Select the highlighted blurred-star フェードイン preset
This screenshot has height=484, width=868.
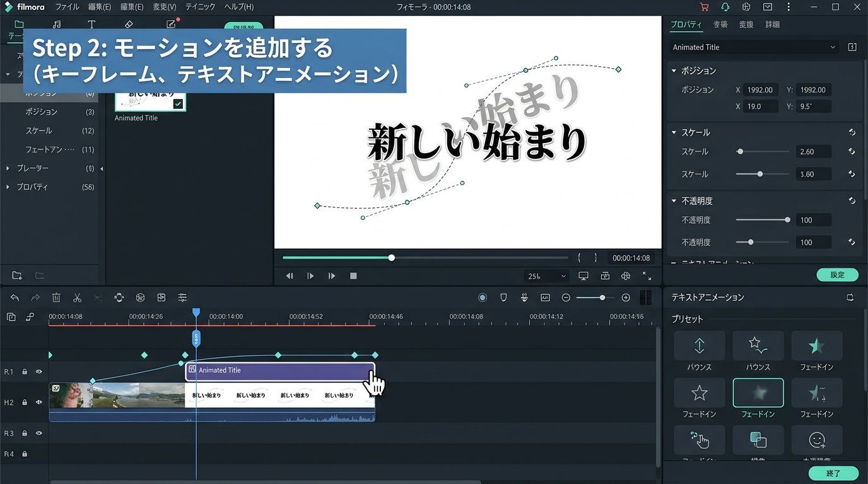click(758, 393)
